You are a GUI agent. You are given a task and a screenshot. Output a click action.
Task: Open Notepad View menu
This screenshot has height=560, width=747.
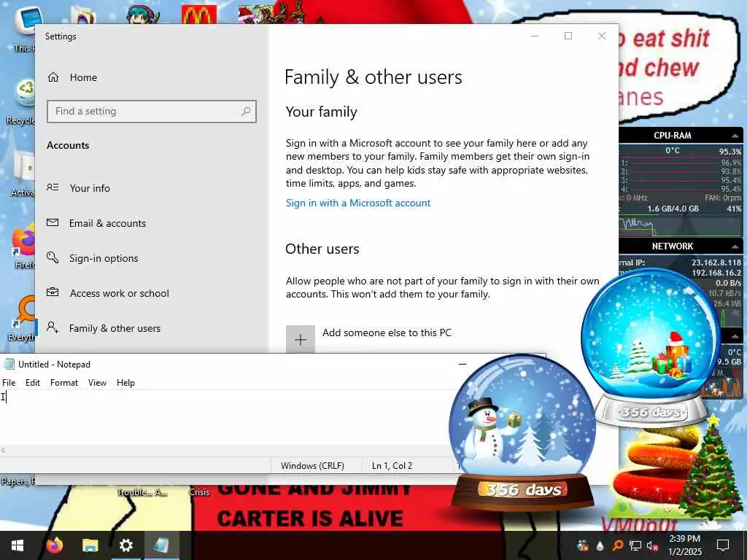pyautogui.click(x=97, y=382)
